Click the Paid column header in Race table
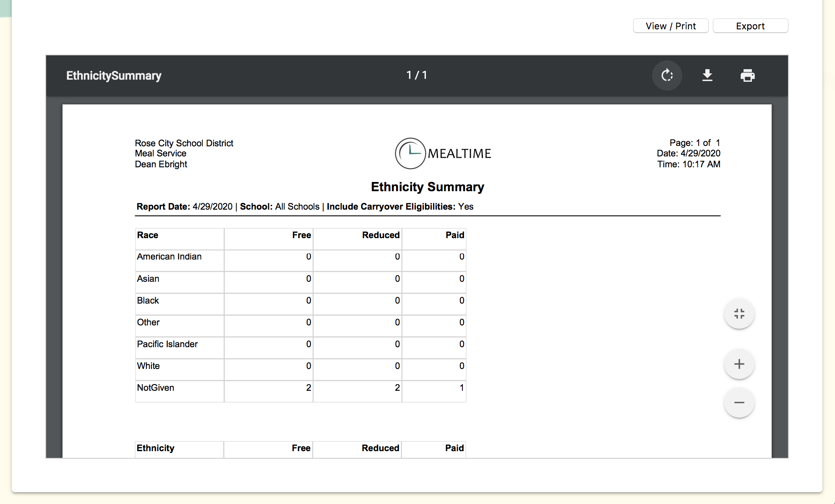The height and width of the screenshot is (504, 835). tap(454, 235)
